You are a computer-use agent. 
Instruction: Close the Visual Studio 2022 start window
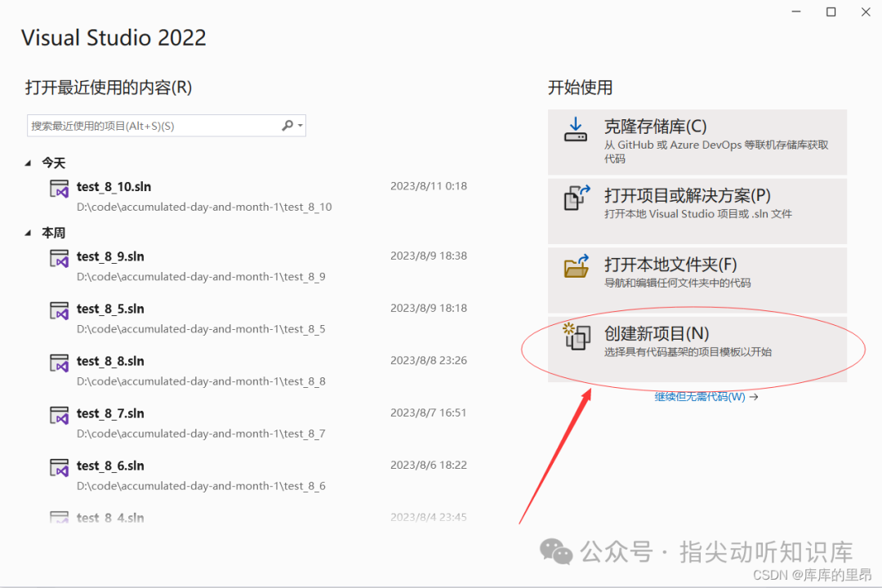pyautogui.click(x=866, y=11)
